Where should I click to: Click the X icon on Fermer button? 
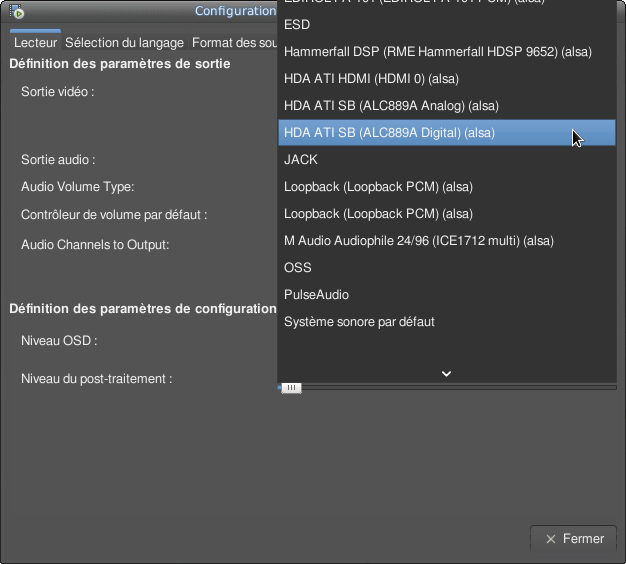(x=550, y=539)
